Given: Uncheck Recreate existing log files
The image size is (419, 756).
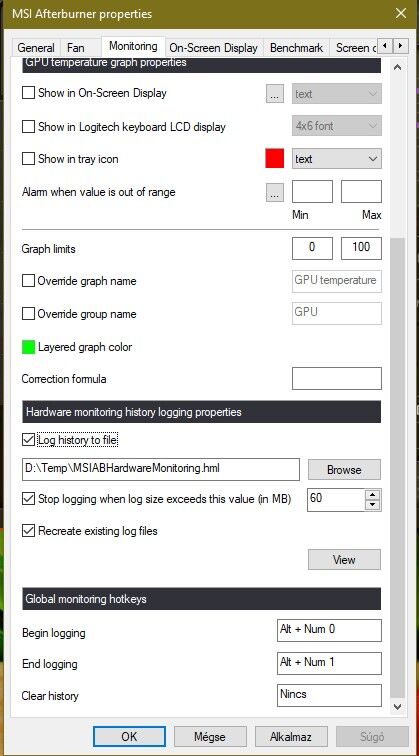Looking at the screenshot, I should coord(28,531).
